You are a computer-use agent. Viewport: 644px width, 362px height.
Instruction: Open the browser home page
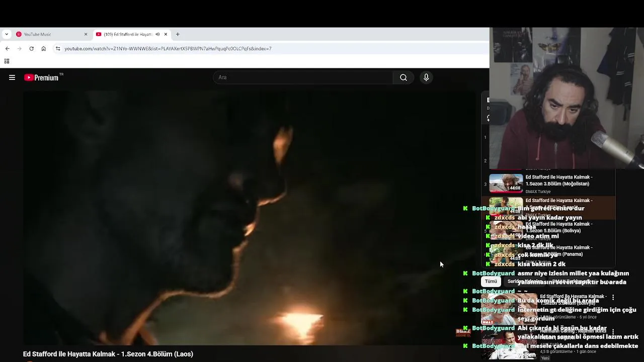44,49
